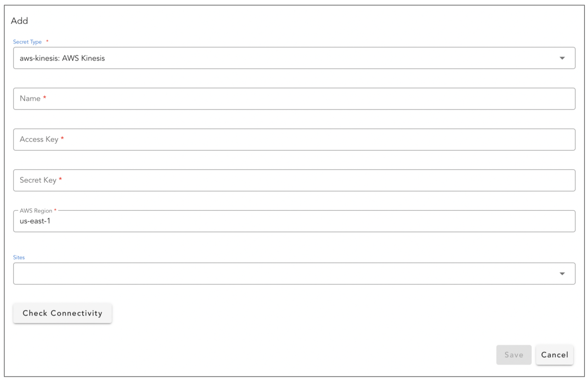
Task: Open the Secret Type dropdown
Action: 294,58
